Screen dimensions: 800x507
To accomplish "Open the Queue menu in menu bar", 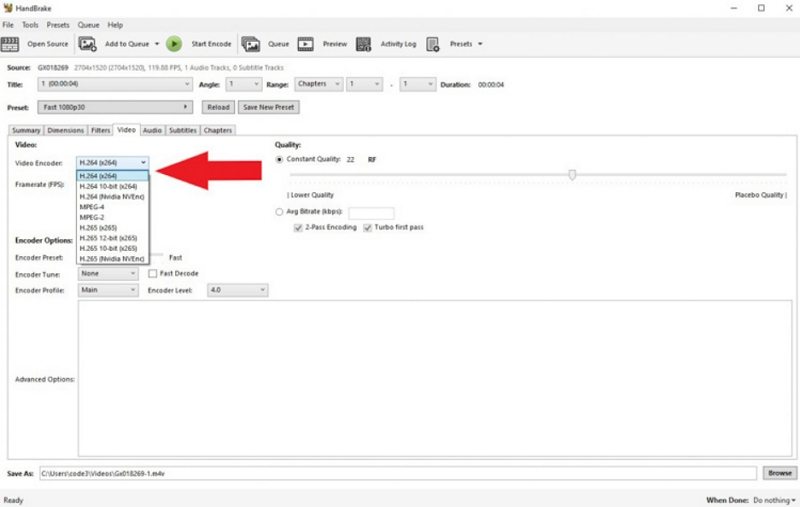I will tap(88, 25).
